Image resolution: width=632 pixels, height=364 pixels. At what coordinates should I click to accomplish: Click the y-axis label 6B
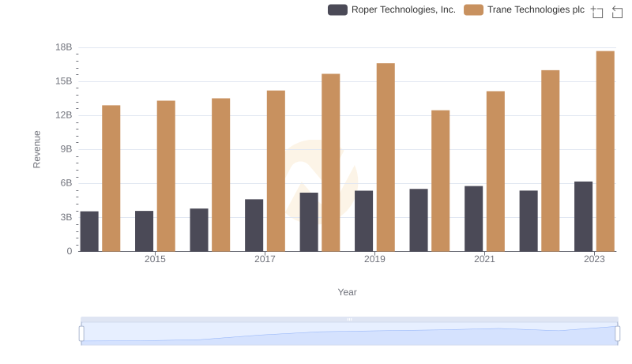tap(66, 183)
